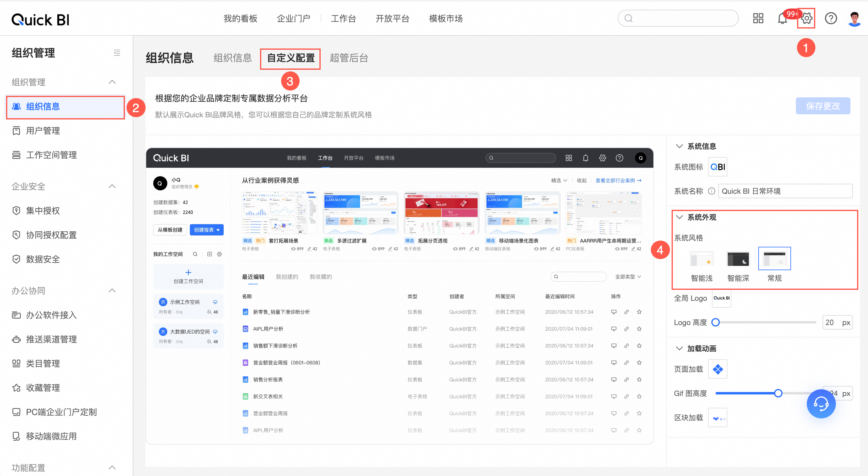Screen dimensions: 868x476
Task: Open 工作台 in top navigation
Action: (x=343, y=18)
